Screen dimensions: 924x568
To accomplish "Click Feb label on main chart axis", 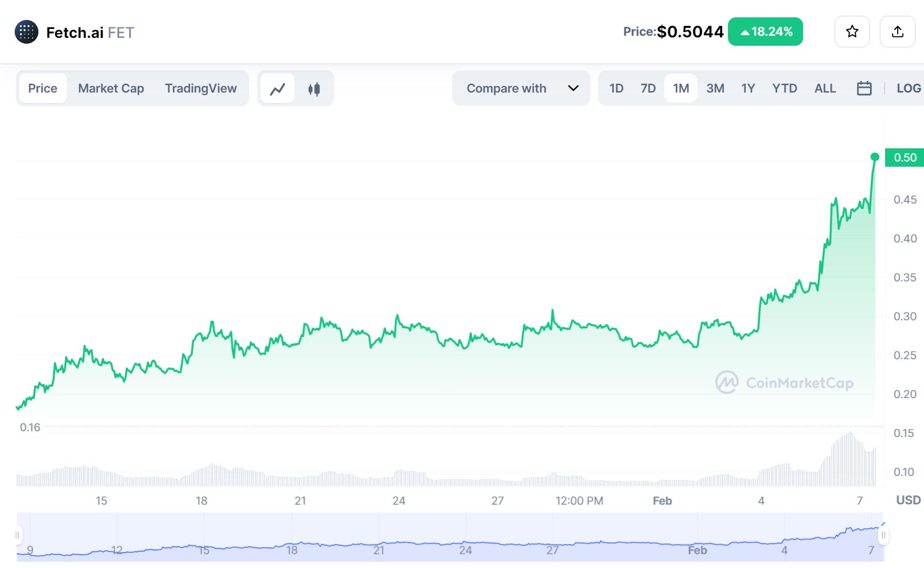I will (662, 501).
